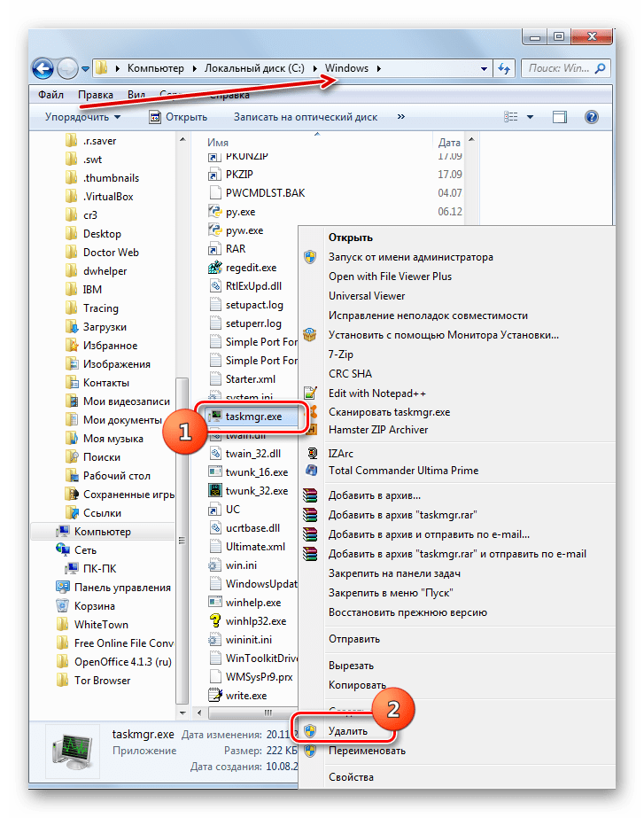Screen dimensions: 644x818
Task: Click the Корзина recycle bin icon
Action: tap(63, 605)
